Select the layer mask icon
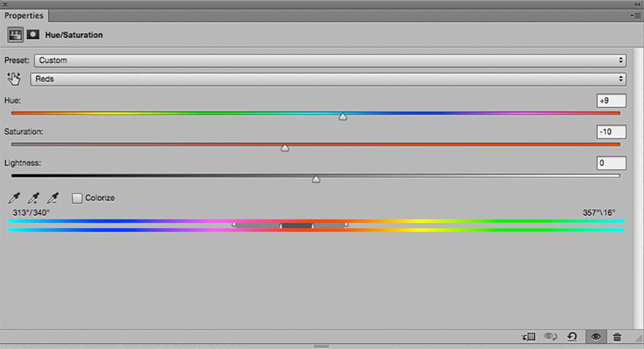The width and height of the screenshot is (644, 349). [33, 35]
